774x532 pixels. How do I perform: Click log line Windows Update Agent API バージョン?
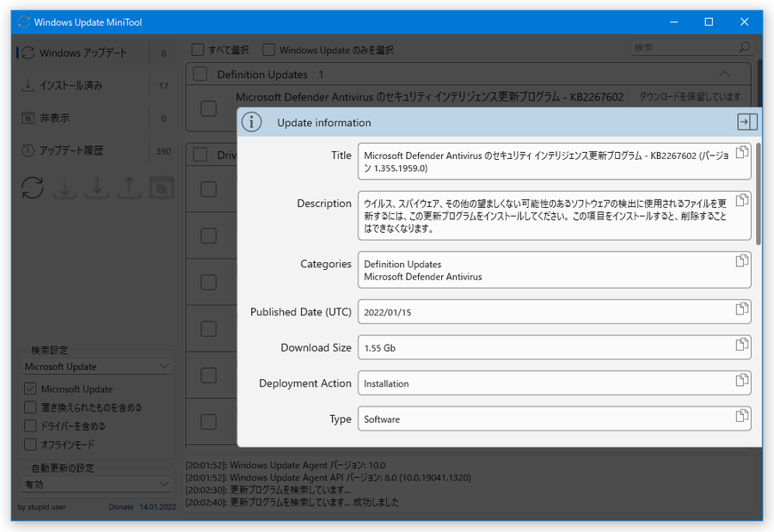click(329, 478)
